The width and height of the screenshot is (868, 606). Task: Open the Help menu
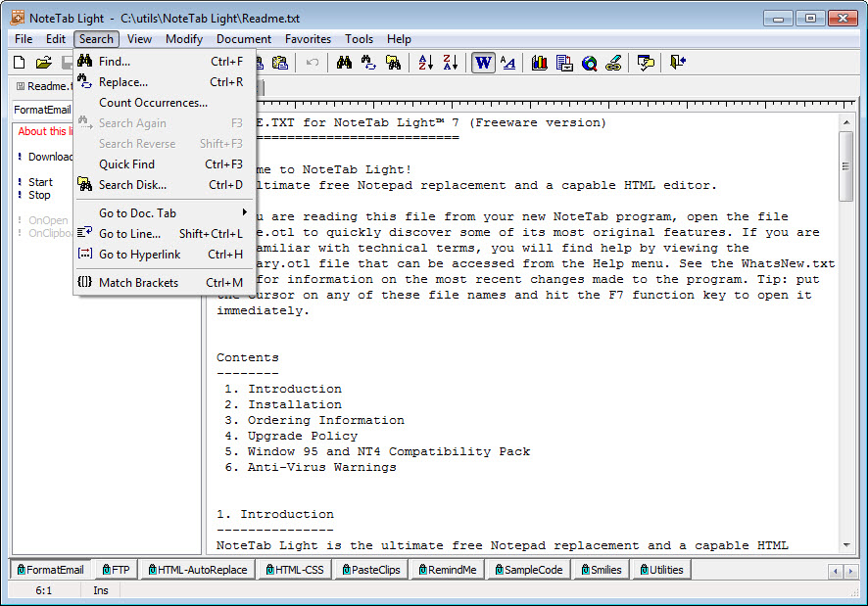(399, 39)
